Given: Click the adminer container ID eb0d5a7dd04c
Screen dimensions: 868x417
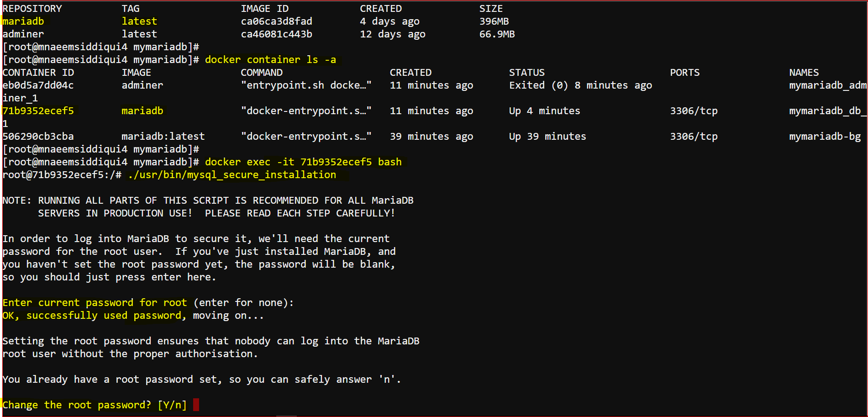Looking at the screenshot, I should tap(38, 85).
